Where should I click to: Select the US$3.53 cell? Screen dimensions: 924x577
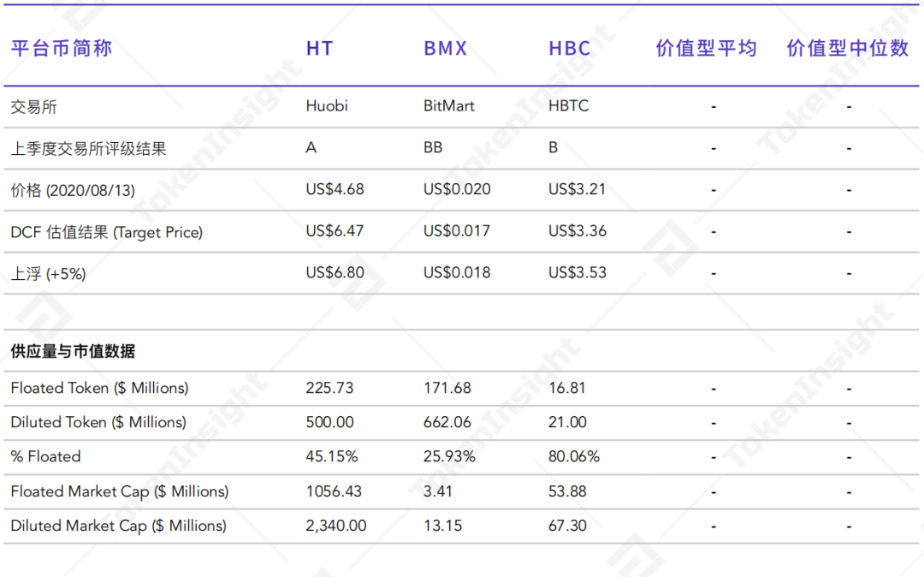(x=577, y=273)
